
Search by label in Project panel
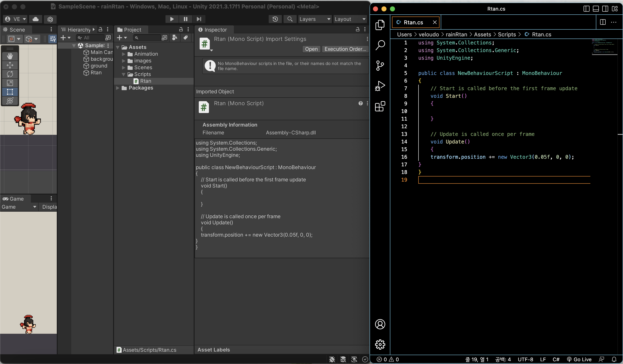[185, 37]
